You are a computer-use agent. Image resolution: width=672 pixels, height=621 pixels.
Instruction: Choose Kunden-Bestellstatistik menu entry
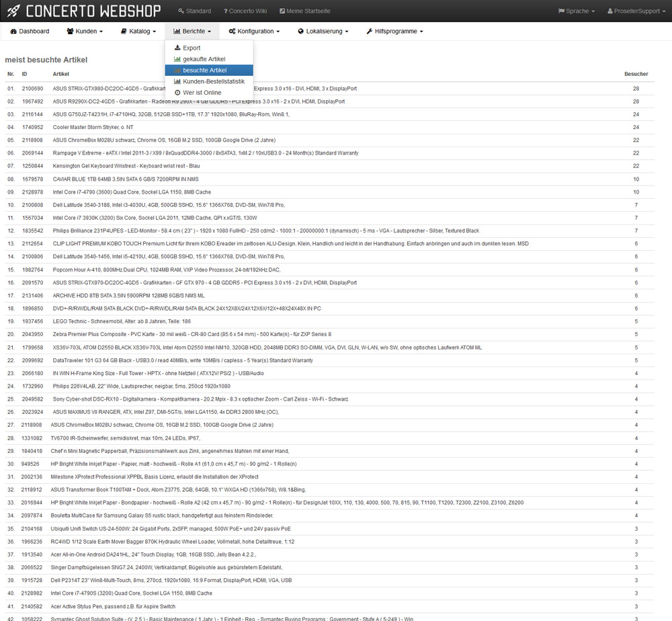coord(213,81)
